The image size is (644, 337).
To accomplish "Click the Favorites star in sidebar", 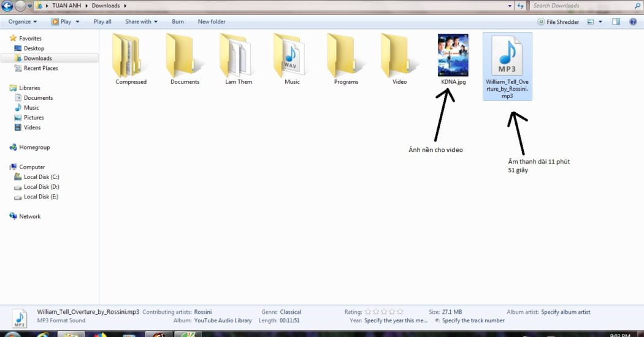I will [13, 38].
